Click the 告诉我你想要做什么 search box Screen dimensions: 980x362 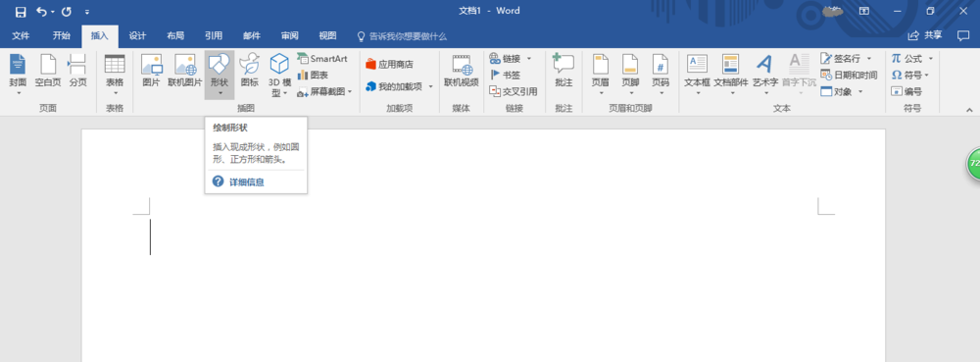click(402, 36)
